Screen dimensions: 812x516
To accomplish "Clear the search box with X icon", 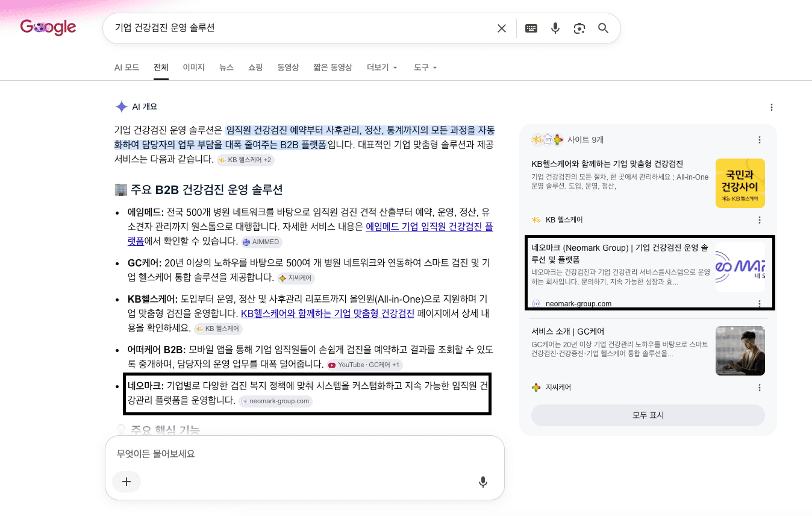I will pyautogui.click(x=501, y=28).
